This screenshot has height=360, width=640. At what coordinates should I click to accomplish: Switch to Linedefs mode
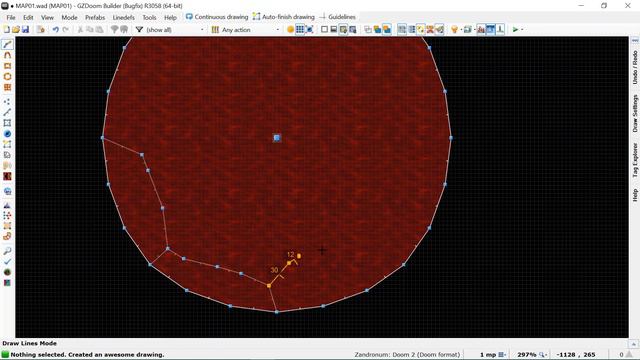click(x=7, y=112)
